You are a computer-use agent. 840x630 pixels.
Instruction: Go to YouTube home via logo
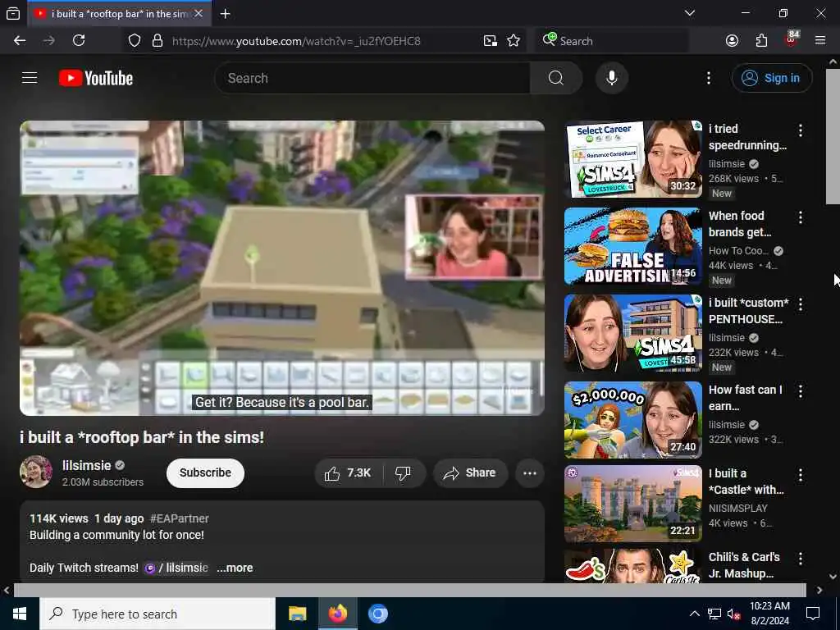pos(96,78)
